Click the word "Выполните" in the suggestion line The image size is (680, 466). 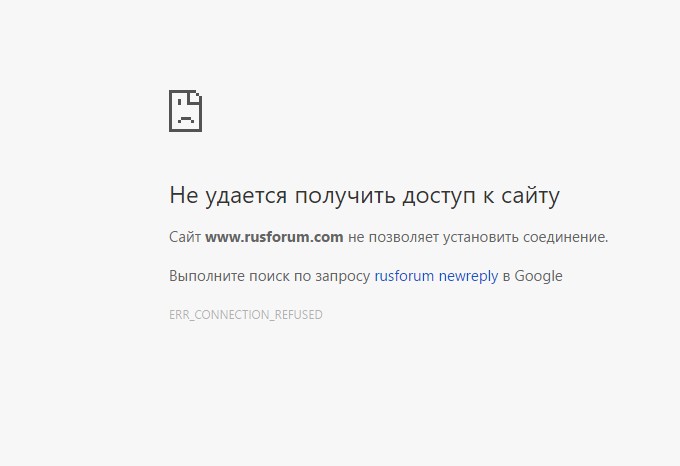point(205,276)
